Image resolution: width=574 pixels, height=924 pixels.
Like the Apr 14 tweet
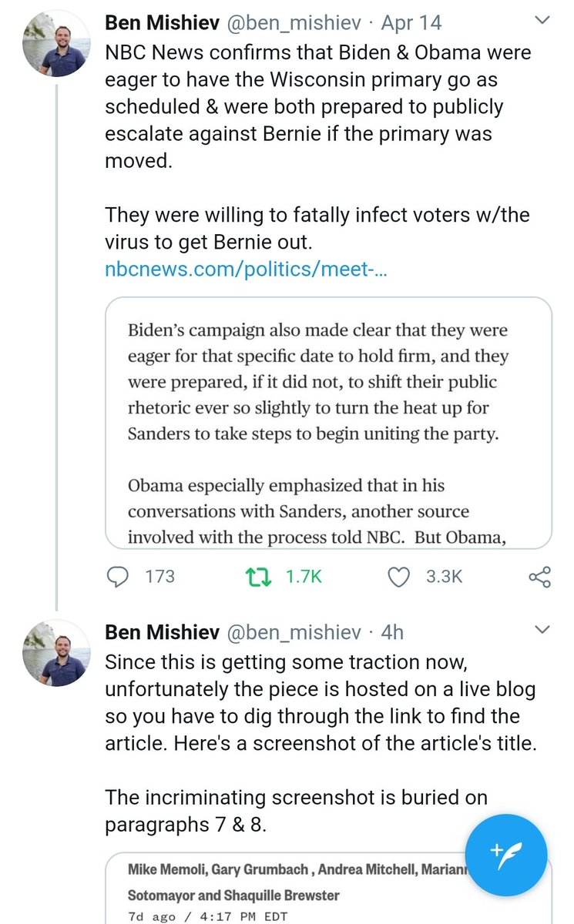pyautogui.click(x=398, y=576)
